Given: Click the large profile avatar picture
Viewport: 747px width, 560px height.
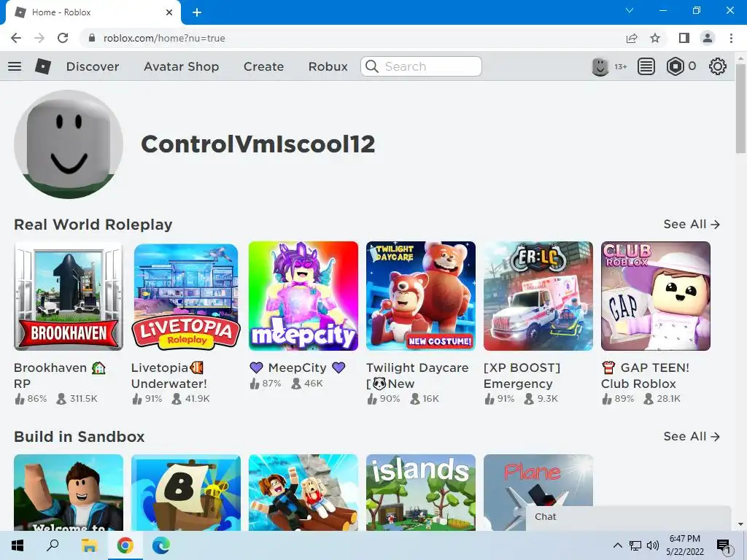Looking at the screenshot, I should point(69,144).
